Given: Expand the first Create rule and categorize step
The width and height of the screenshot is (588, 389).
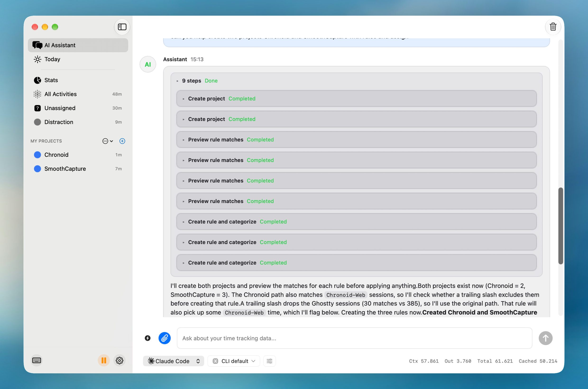Looking at the screenshot, I should [356, 222].
